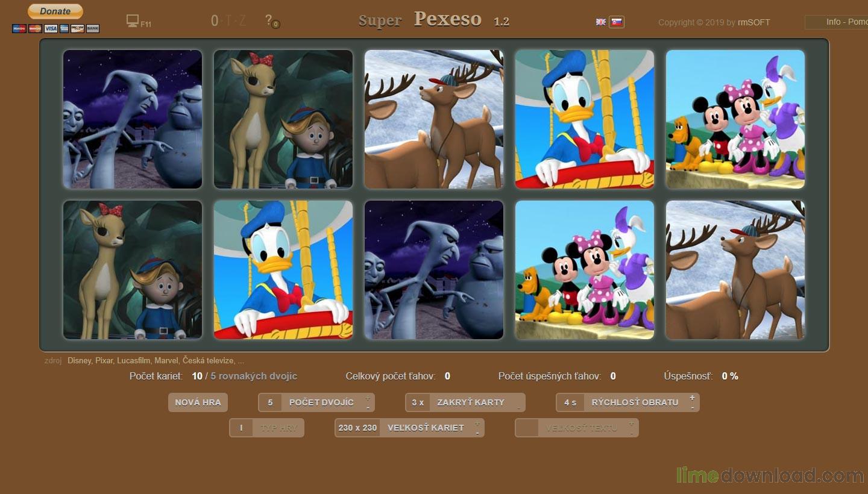Click the TYP HRY button
This screenshot has width=868, height=494.
tap(267, 428)
